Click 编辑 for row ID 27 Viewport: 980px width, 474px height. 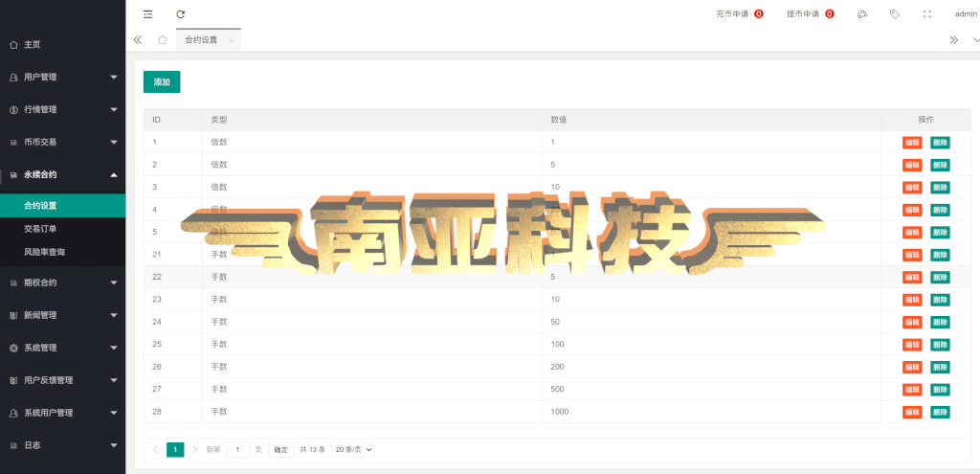pos(912,390)
